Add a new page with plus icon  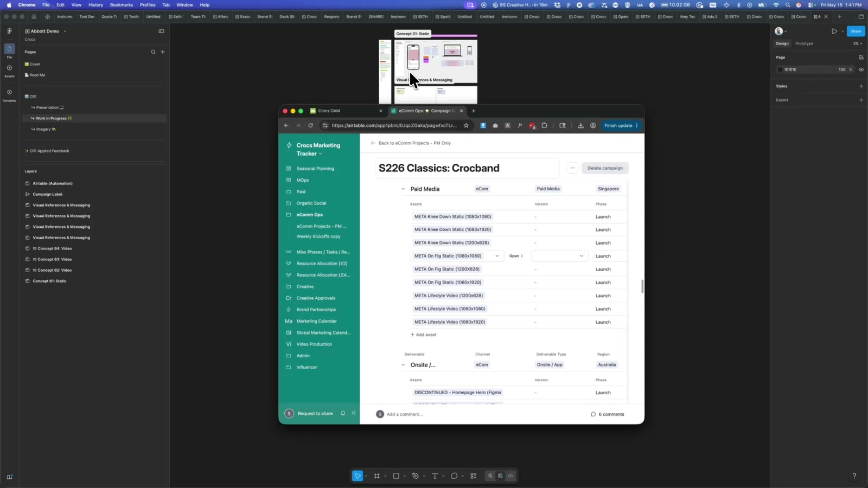pyautogui.click(x=163, y=52)
